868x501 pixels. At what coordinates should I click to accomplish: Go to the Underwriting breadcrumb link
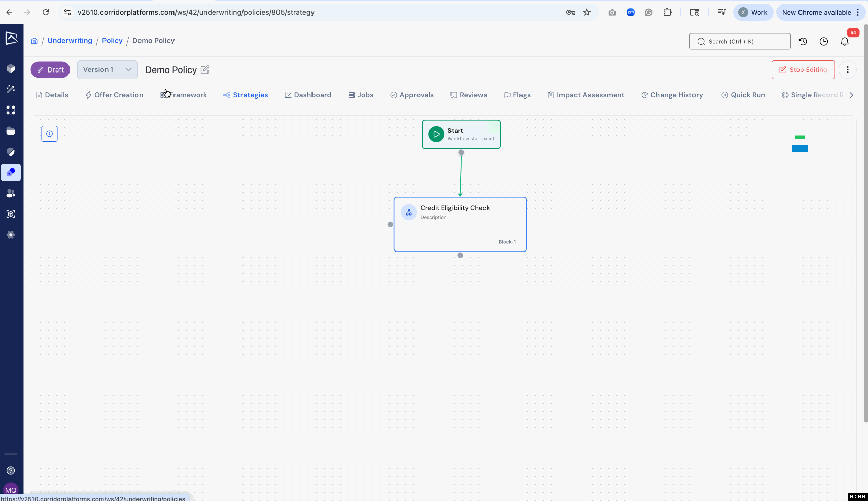point(70,41)
